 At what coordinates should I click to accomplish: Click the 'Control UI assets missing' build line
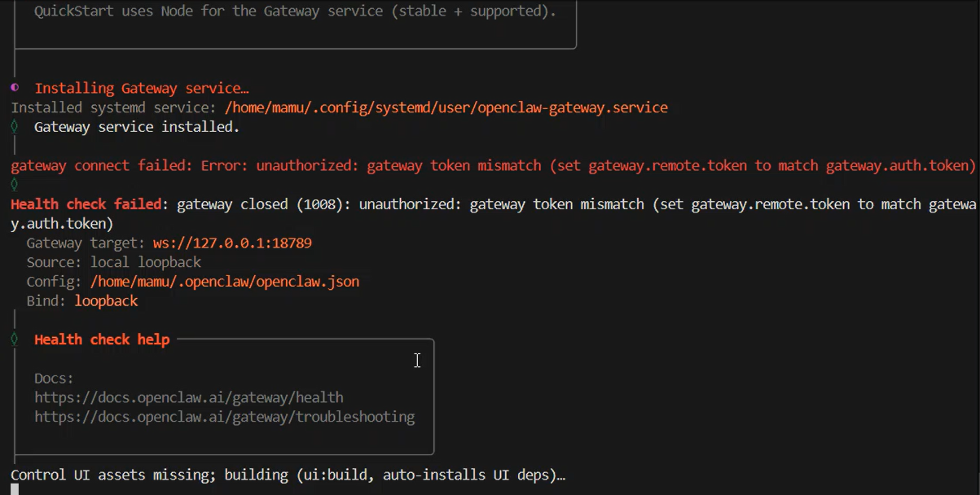288,475
